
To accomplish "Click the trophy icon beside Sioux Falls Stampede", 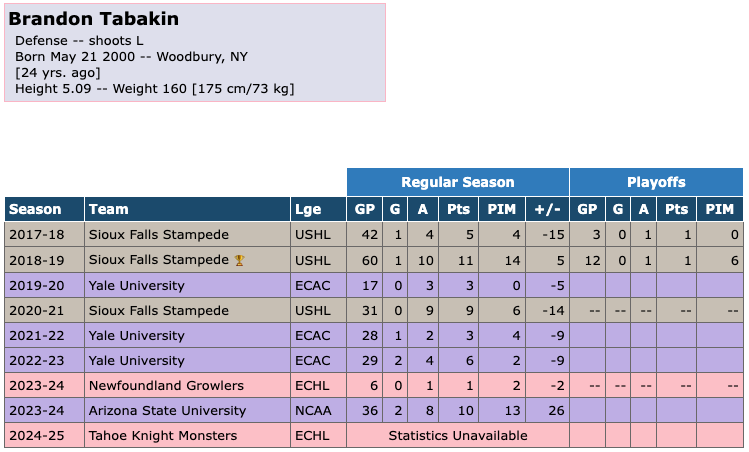I will 239,260.
